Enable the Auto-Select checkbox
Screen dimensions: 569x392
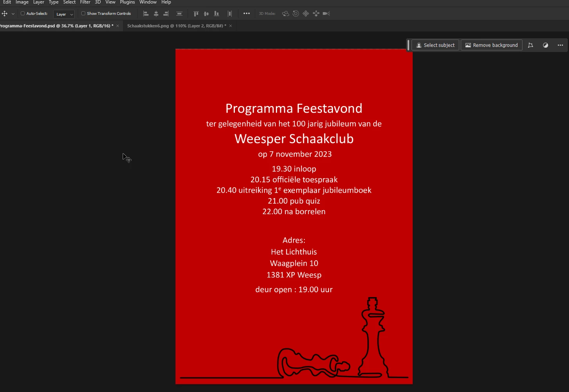23,13
